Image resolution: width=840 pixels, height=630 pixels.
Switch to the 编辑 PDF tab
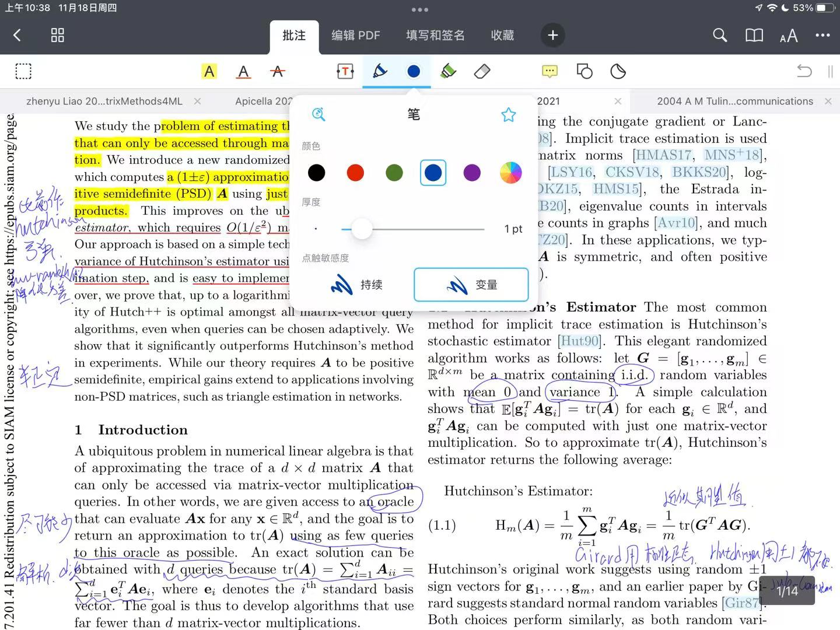356,36
